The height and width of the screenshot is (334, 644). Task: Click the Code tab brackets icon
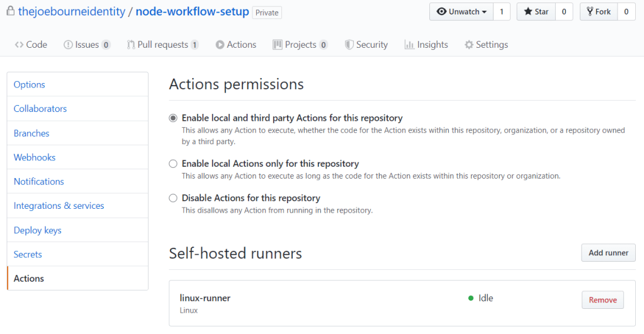click(x=19, y=45)
